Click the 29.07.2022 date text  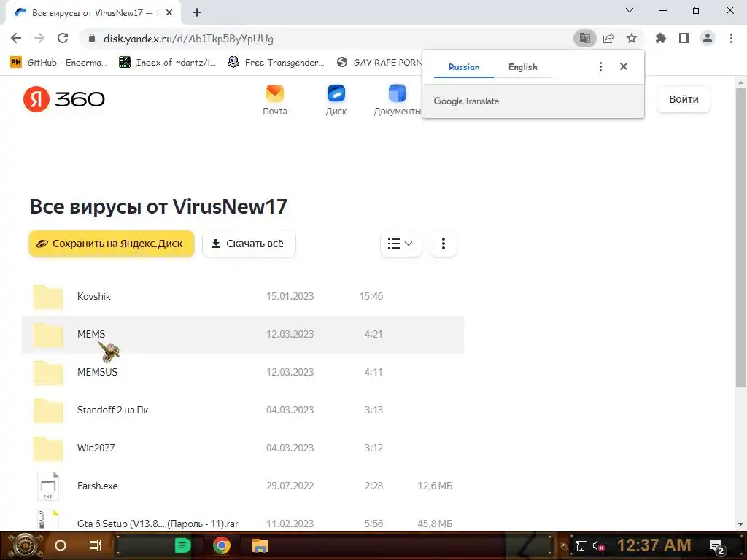290,486
